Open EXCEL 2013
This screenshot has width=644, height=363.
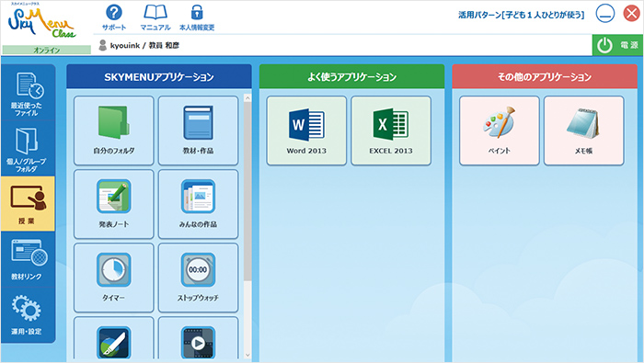click(x=391, y=130)
